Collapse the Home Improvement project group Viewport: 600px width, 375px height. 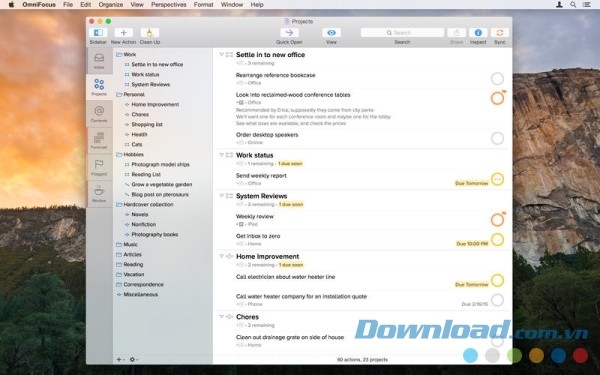(221, 256)
